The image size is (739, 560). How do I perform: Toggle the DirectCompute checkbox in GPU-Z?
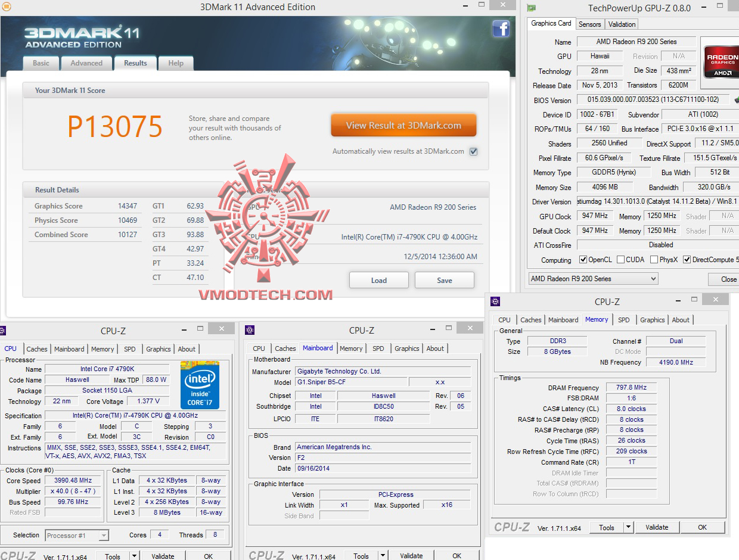[687, 260]
